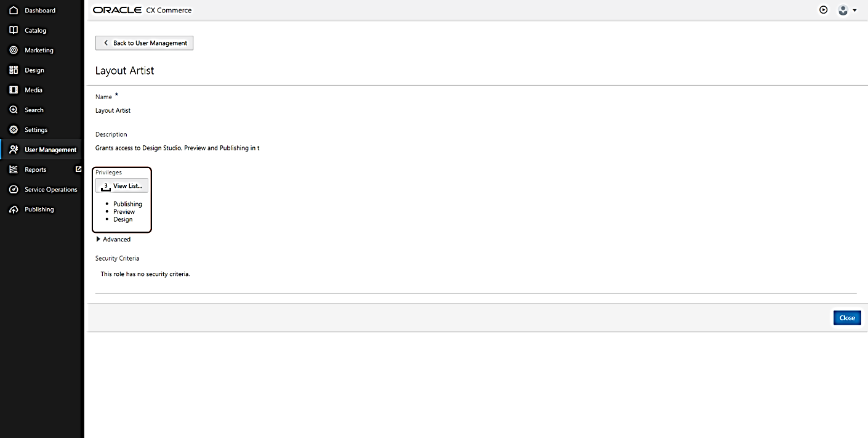Click the Search magnifier icon in sidebar
Image resolution: width=868 pixels, height=438 pixels.
coord(14,110)
